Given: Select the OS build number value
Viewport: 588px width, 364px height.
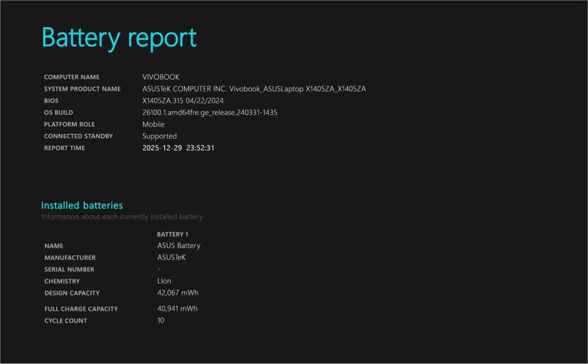Looking at the screenshot, I should (210, 113).
